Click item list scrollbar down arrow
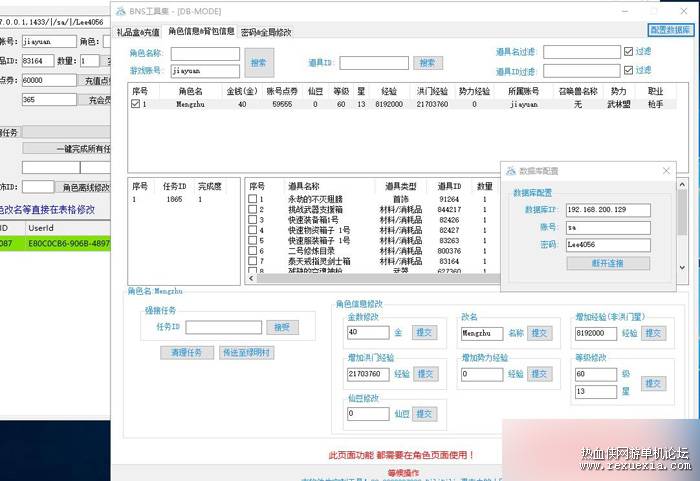This screenshot has height=481, width=700. pyautogui.click(x=682, y=268)
